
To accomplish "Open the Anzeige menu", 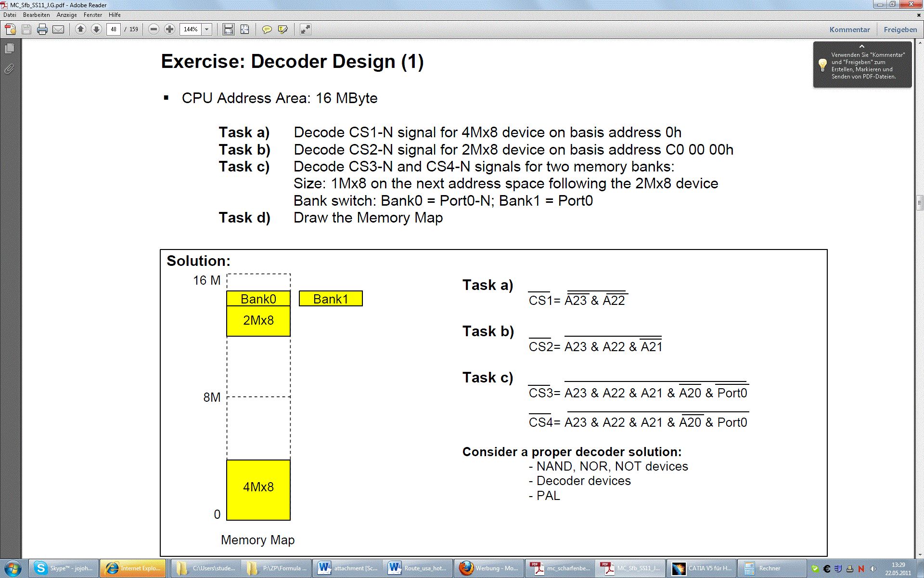I will pyautogui.click(x=66, y=15).
